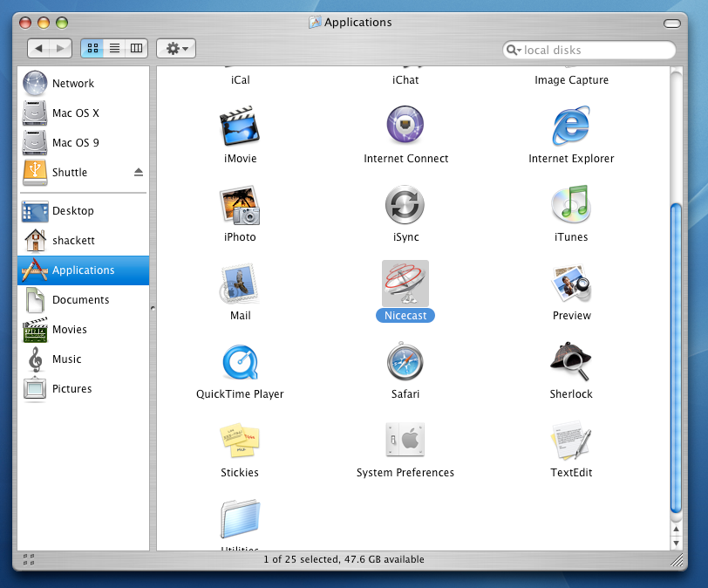The image size is (708, 588).
Task: Select the TextEdit application icon
Action: click(571, 441)
